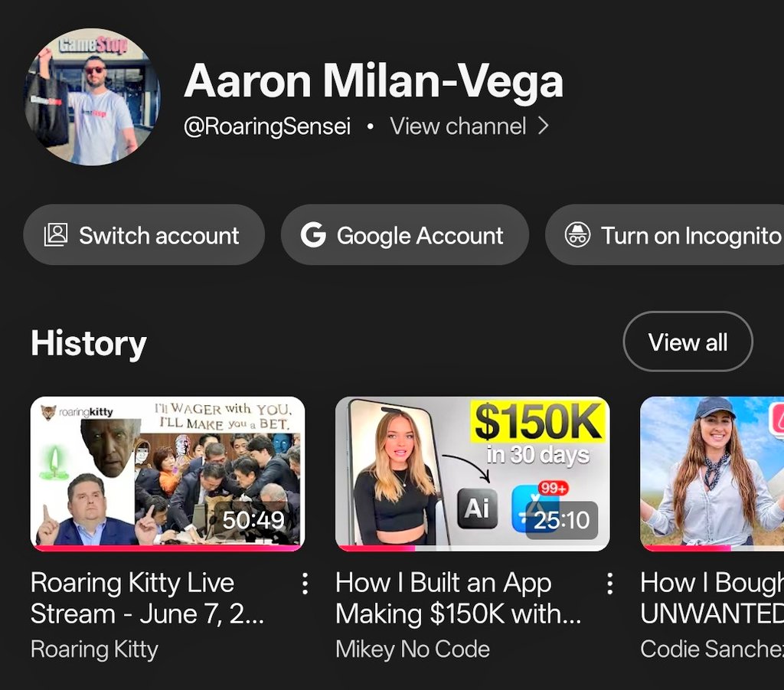Screen dimensions: 784x690
Task: Click title How I Built an App Making $150K
Action: coord(458,599)
